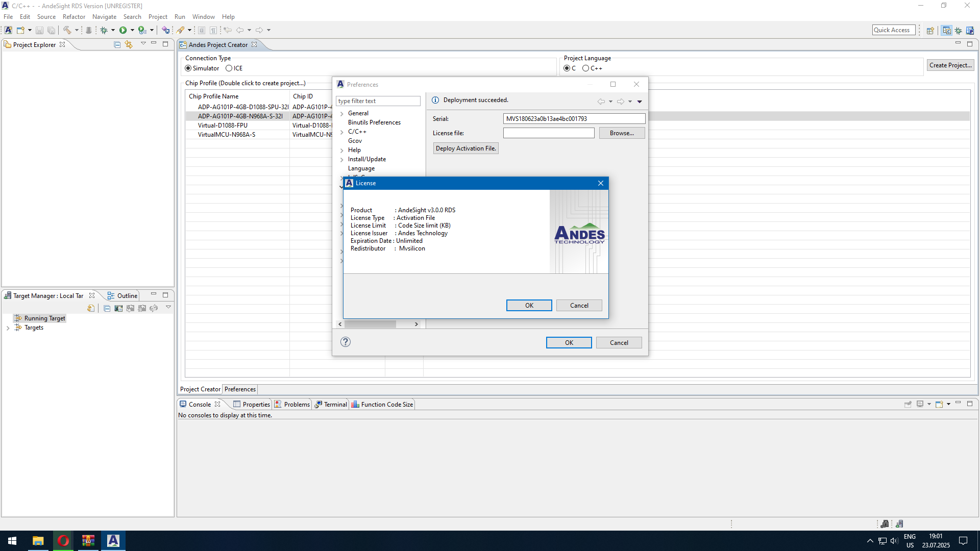Expand the Targets tree node

pos(8,328)
